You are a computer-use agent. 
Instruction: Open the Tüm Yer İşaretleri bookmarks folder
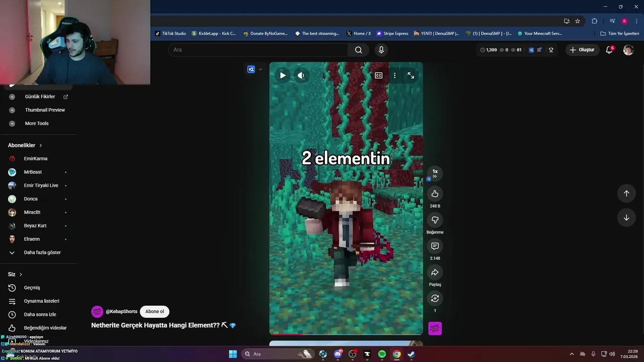(619, 34)
